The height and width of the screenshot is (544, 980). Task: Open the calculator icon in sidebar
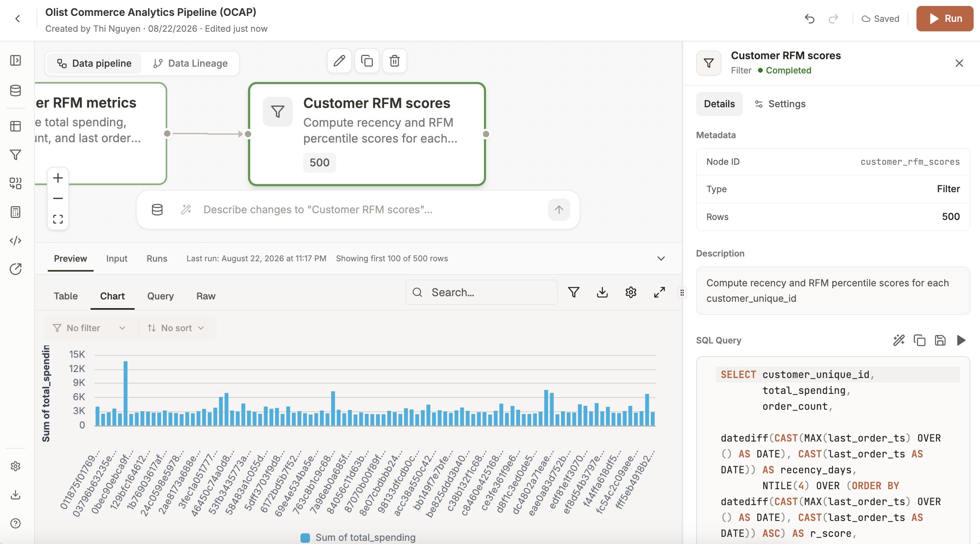pyautogui.click(x=15, y=212)
